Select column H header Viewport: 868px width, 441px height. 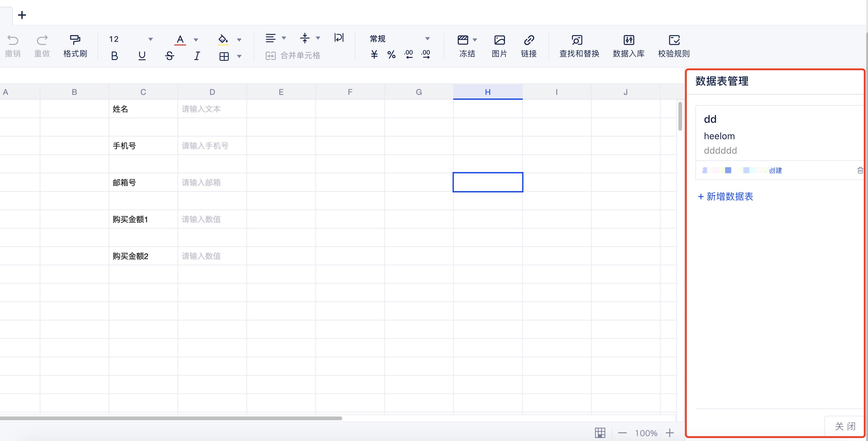click(487, 92)
